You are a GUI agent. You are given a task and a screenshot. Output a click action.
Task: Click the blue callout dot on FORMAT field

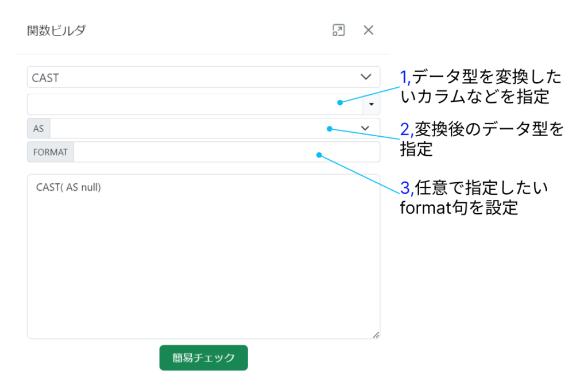(x=319, y=155)
